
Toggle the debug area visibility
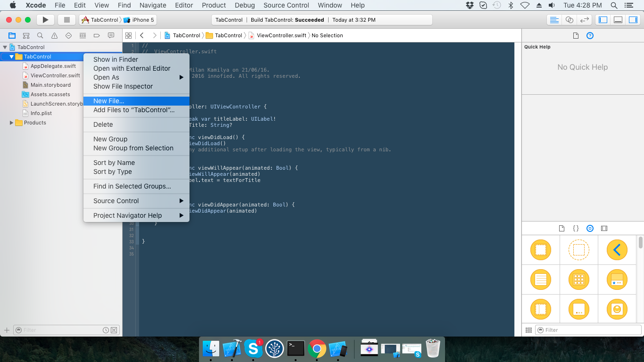click(x=618, y=20)
